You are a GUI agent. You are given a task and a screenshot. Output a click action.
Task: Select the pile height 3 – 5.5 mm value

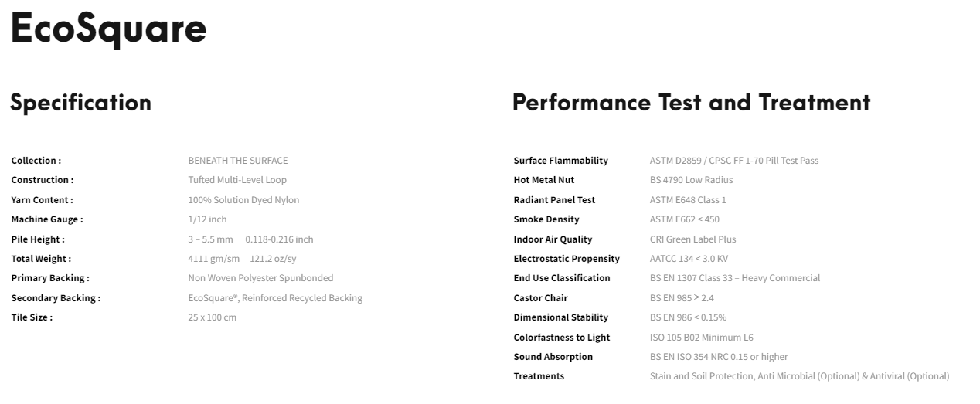210,239
